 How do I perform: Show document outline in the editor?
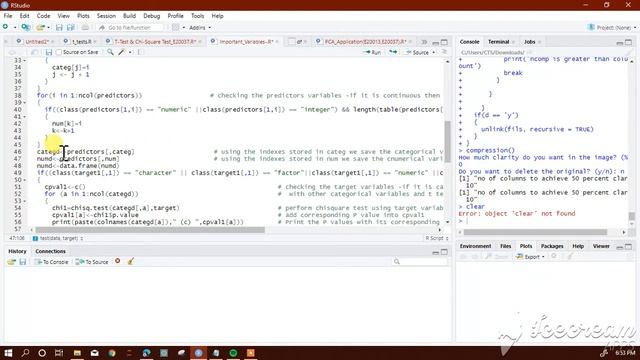[x=444, y=52]
